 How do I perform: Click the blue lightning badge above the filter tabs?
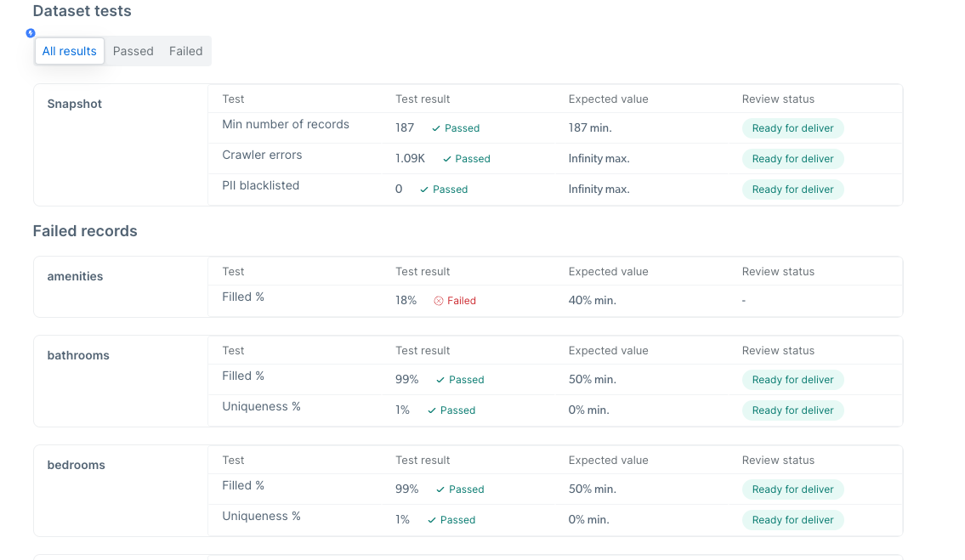[31, 33]
